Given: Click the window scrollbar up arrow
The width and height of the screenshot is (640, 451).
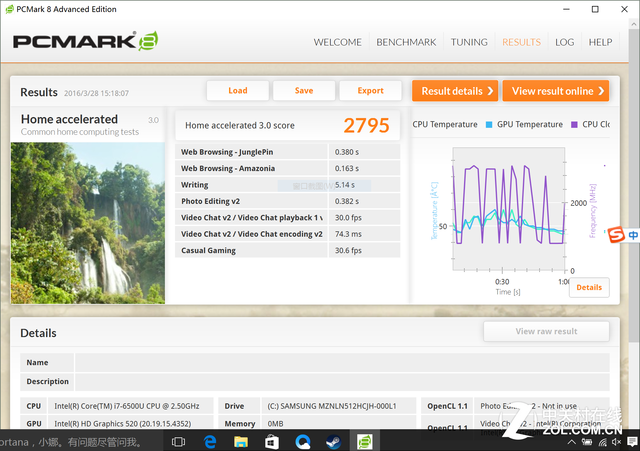Looking at the screenshot, I should (634, 24).
